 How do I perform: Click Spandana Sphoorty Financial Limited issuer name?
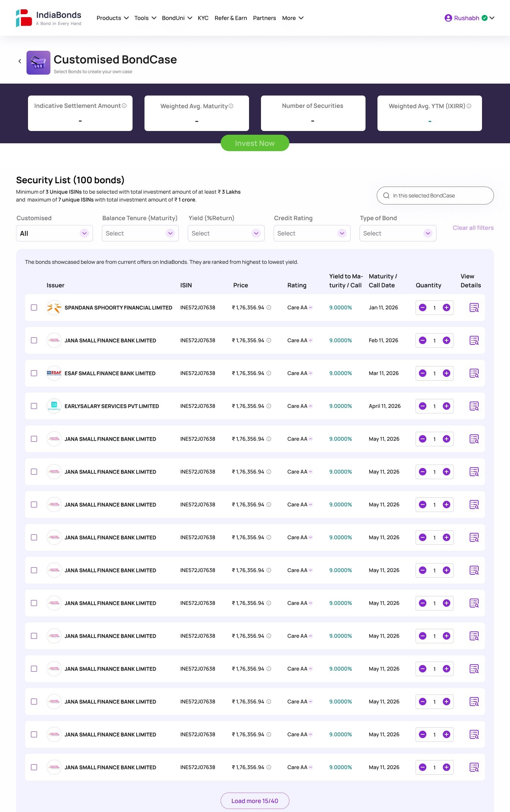pyautogui.click(x=118, y=307)
